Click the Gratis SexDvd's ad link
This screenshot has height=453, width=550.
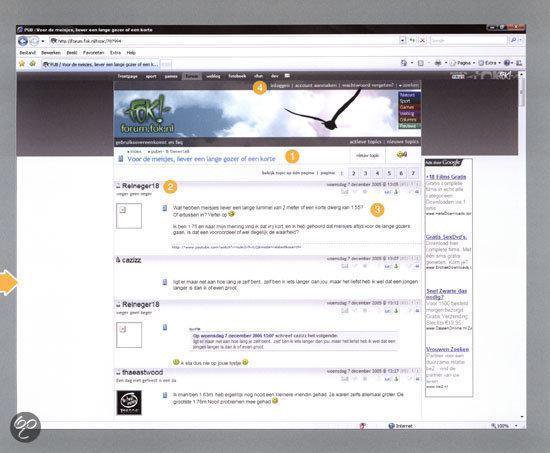(446, 237)
